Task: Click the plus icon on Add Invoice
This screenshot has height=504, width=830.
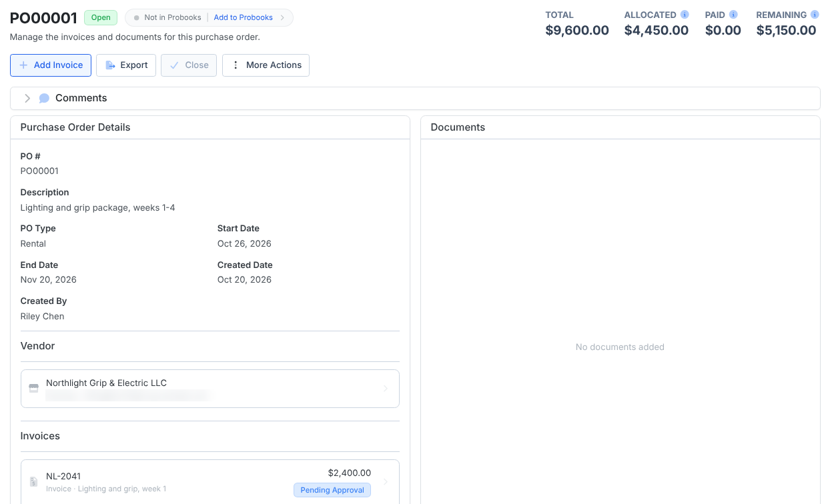Action: click(23, 65)
